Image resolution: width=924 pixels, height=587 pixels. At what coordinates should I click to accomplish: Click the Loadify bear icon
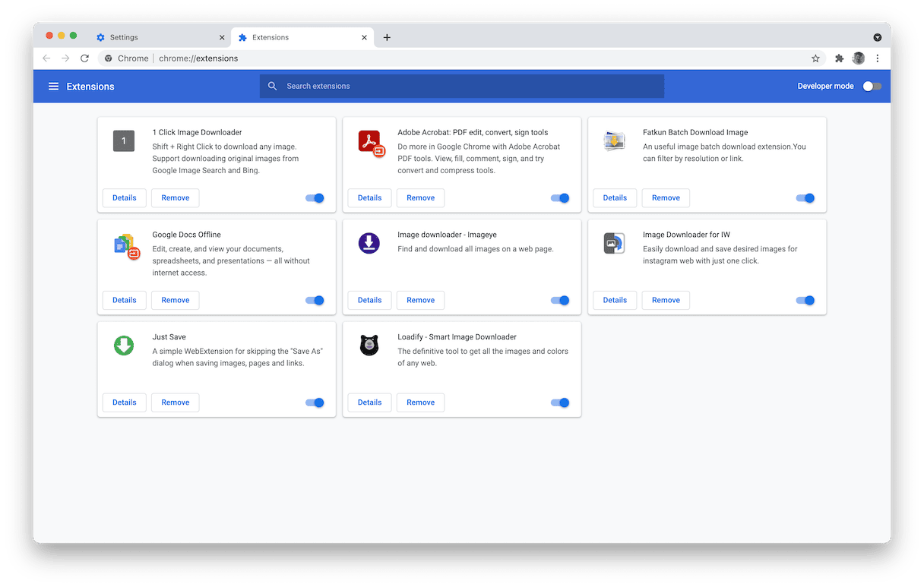[369, 346]
